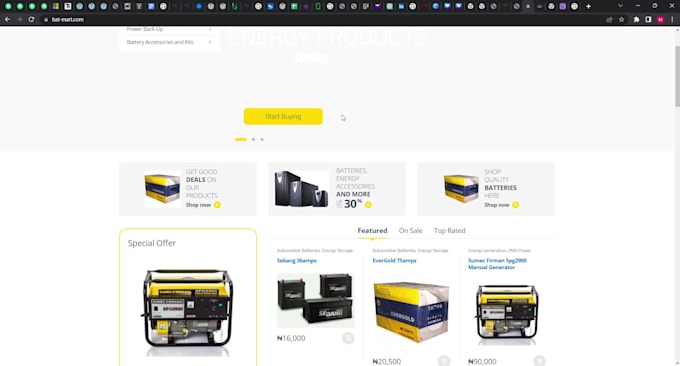Expand the Power Back-Up chevron
The height and width of the screenshot is (366, 680).
pyautogui.click(x=210, y=29)
